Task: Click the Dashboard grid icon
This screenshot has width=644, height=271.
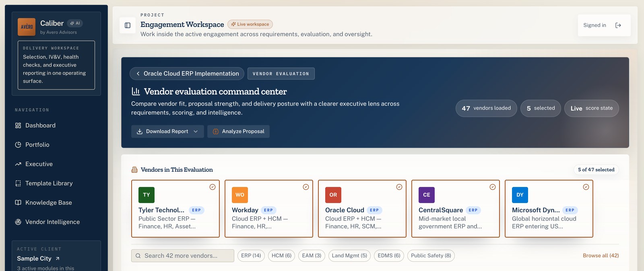Action: pos(18,125)
